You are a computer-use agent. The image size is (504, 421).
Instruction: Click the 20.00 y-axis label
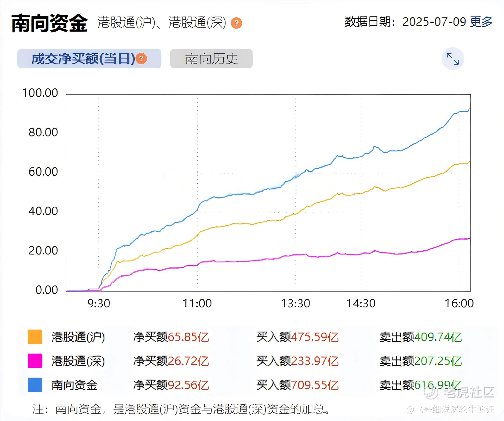pyautogui.click(x=43, y=251)
